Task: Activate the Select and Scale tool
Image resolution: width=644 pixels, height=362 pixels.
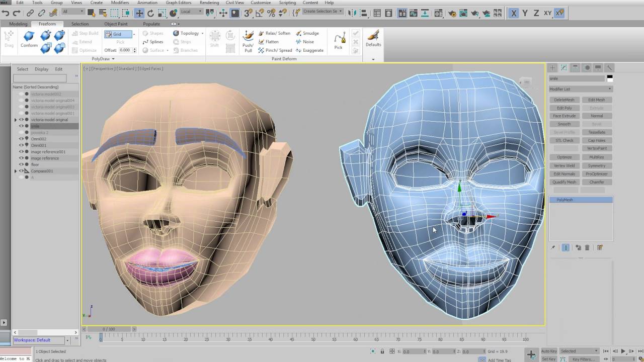Action: [162, 13]
